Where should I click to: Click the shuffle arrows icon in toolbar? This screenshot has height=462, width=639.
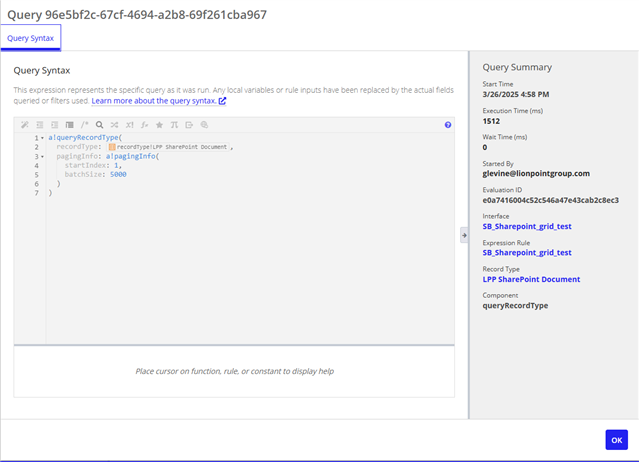[x=115, y=125]
